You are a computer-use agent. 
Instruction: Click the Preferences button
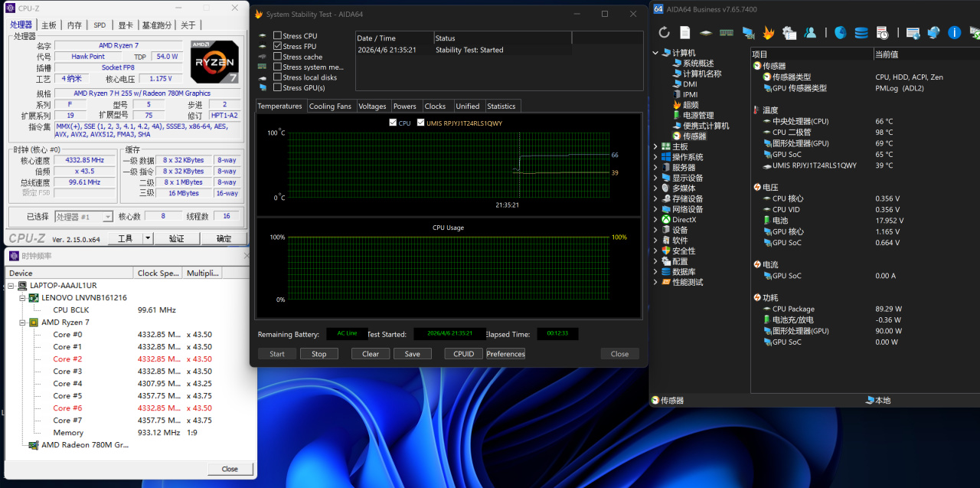[x=505, y=354]
